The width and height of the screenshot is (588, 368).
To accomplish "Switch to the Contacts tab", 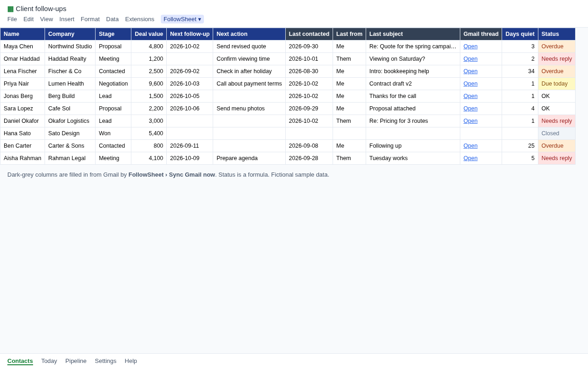I will pos(20,361).
